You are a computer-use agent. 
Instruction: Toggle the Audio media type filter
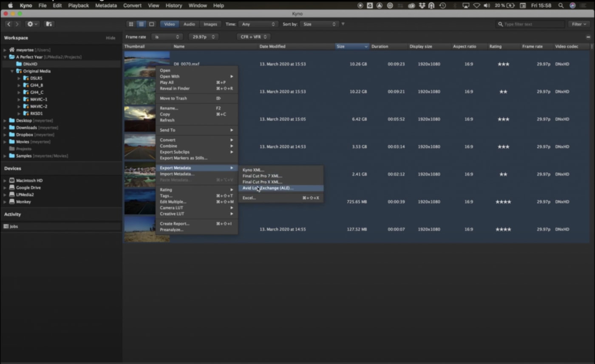189,24
